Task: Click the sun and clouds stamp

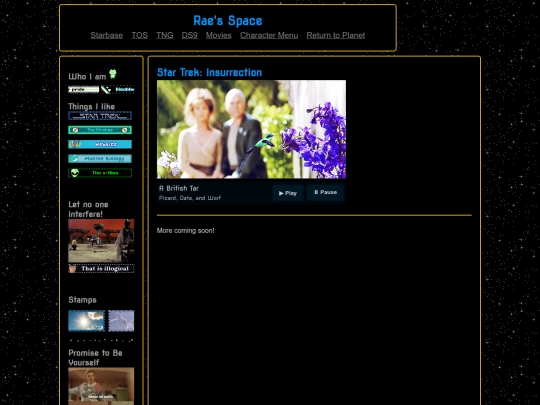Action: [x=86, y=321]
